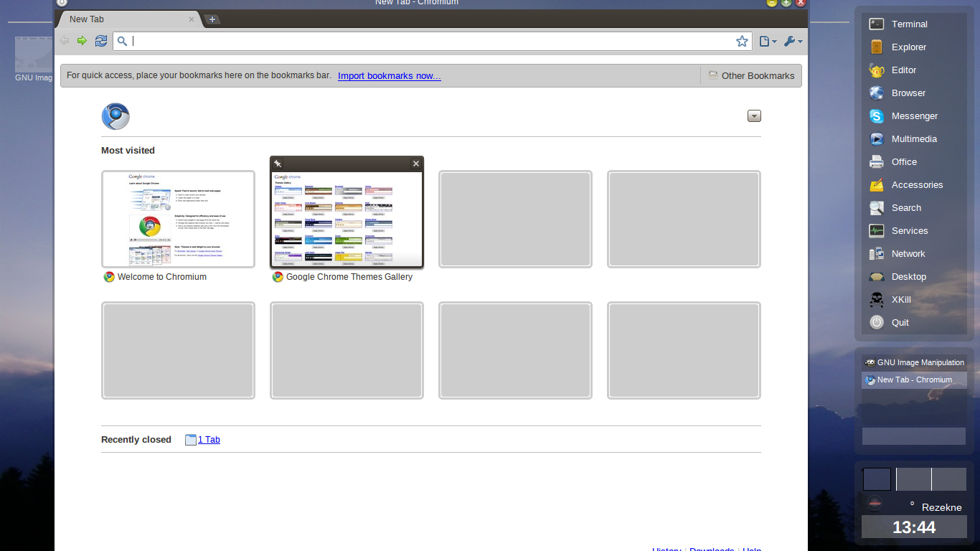Image resolution: width=980 pixels, height=551 pixels.
Task: Click the Chromium logo on the page
Action: [x=116, y=116]
